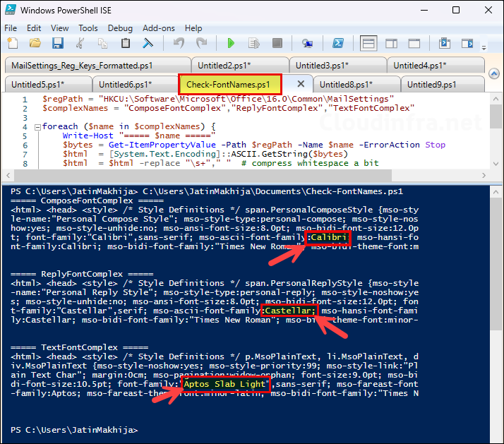Viewport: 504px width, 444px height.
Task: Open the File menu
Action: pos(11,28)
